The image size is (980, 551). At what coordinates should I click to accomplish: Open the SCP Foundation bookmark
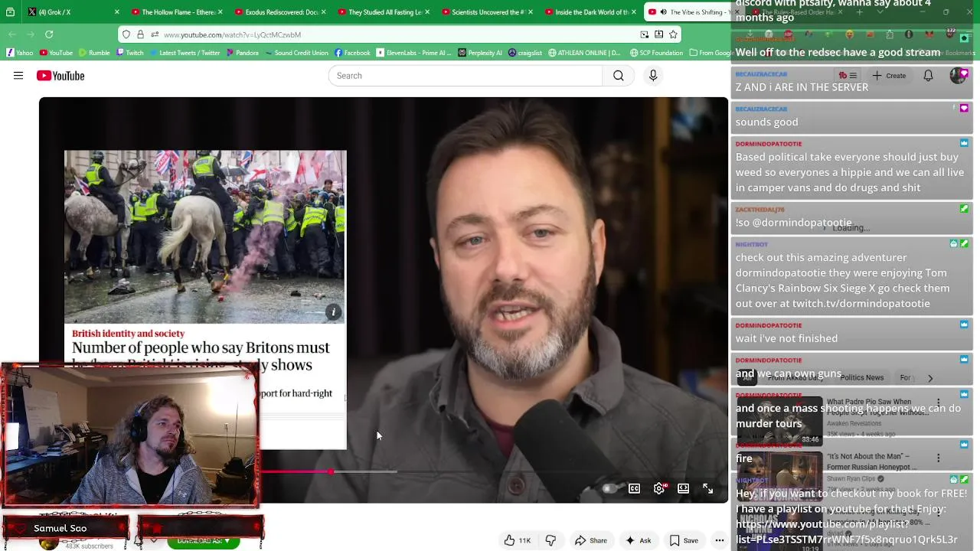tap(656, 53)
